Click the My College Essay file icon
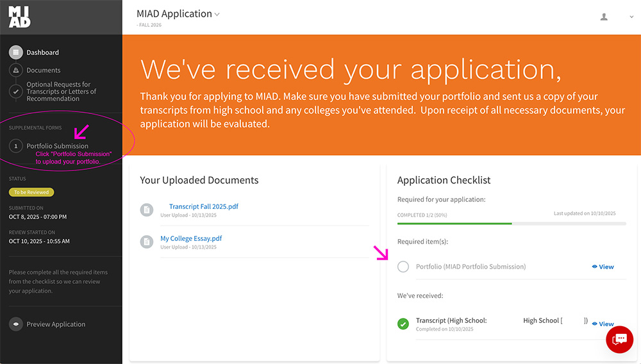Screen dimensions: 641x364 point(147,242)
